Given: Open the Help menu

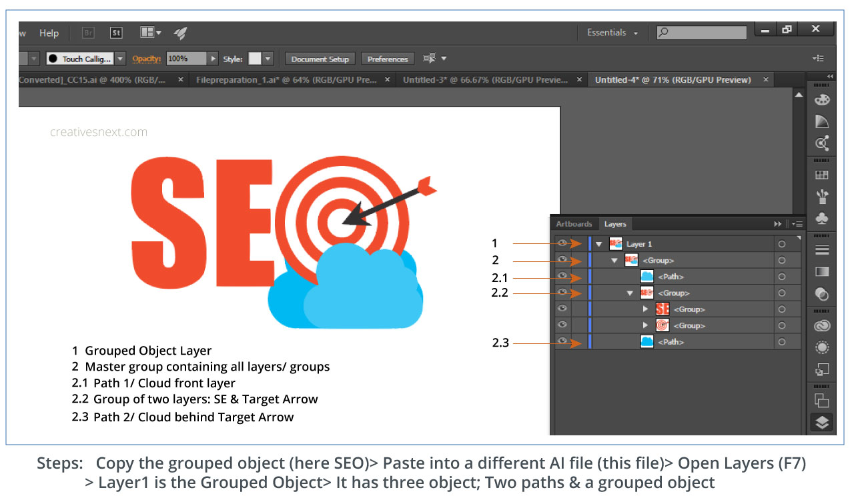Looking at the screenshot, I should [x=49, y=33].
